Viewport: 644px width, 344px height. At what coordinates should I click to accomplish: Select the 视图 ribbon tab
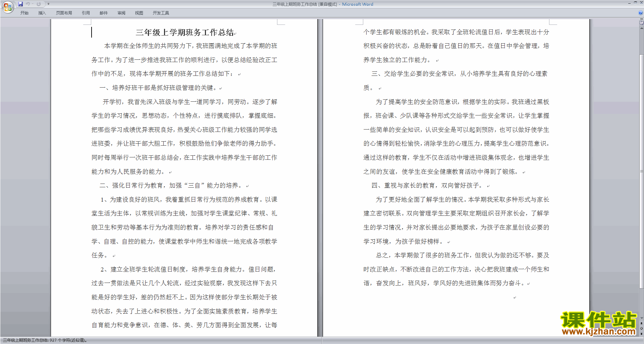point(139,13)
